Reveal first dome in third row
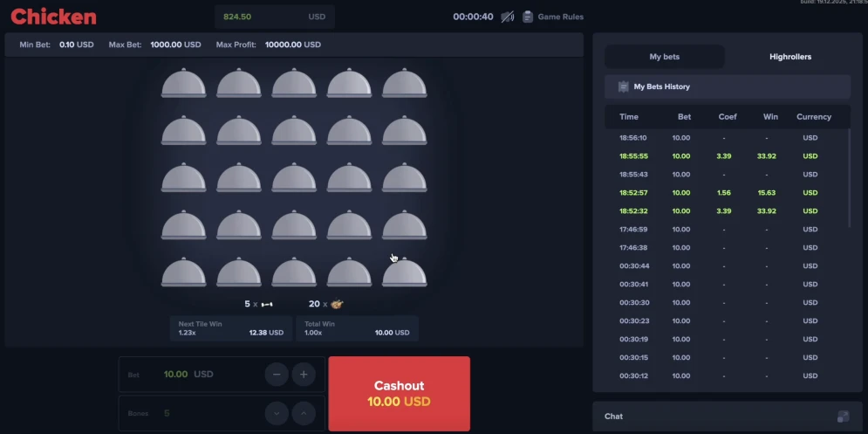 click(x=184, y=177)
